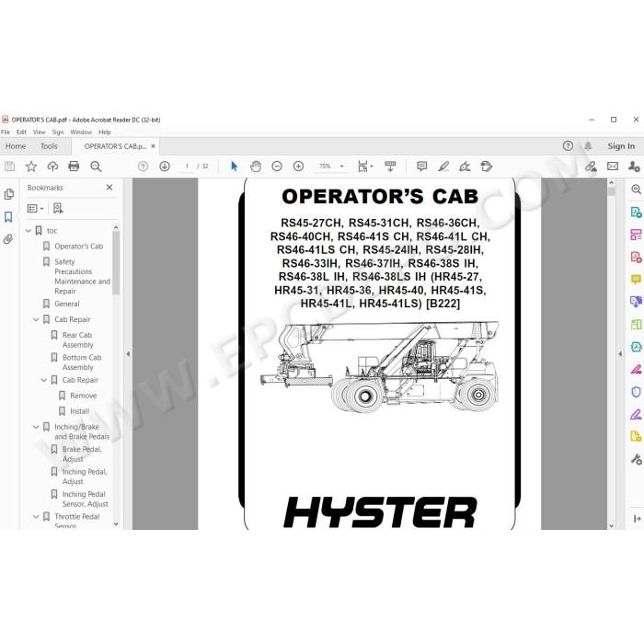Share a link to file icon
The height and width of the screenshot is (644, 644).
[x=591, y=167]
